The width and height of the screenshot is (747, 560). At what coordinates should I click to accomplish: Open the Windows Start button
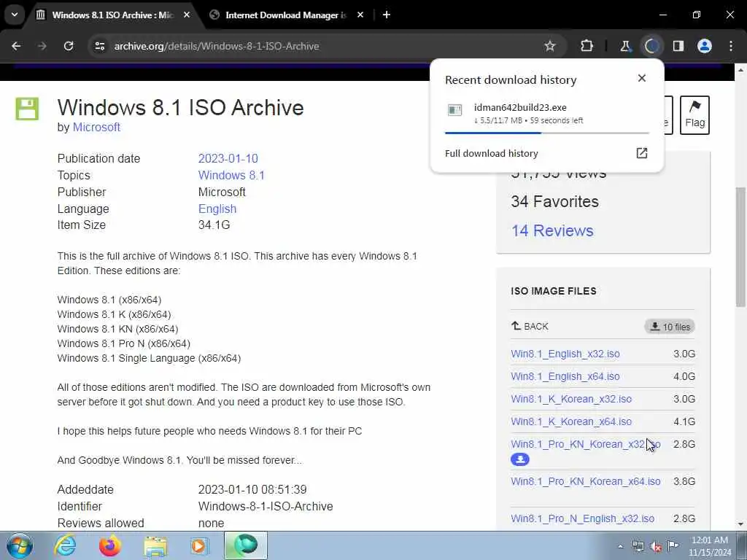(19, 545)
